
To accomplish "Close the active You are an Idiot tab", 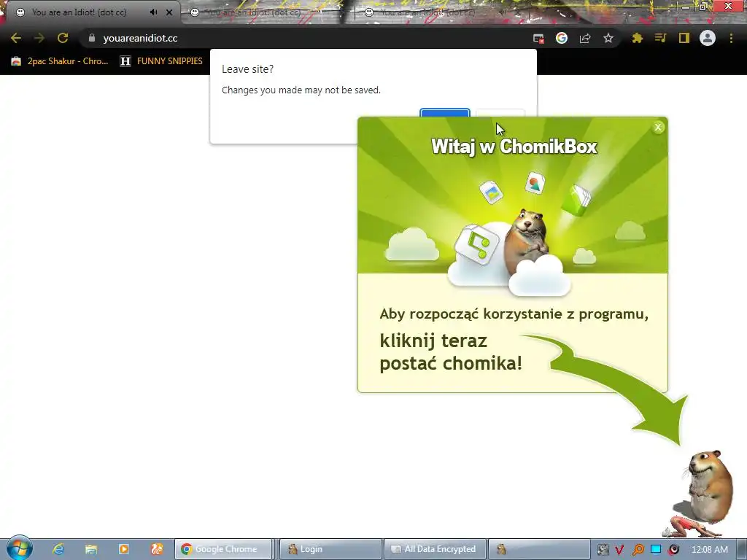I will (x=169, y=12).
